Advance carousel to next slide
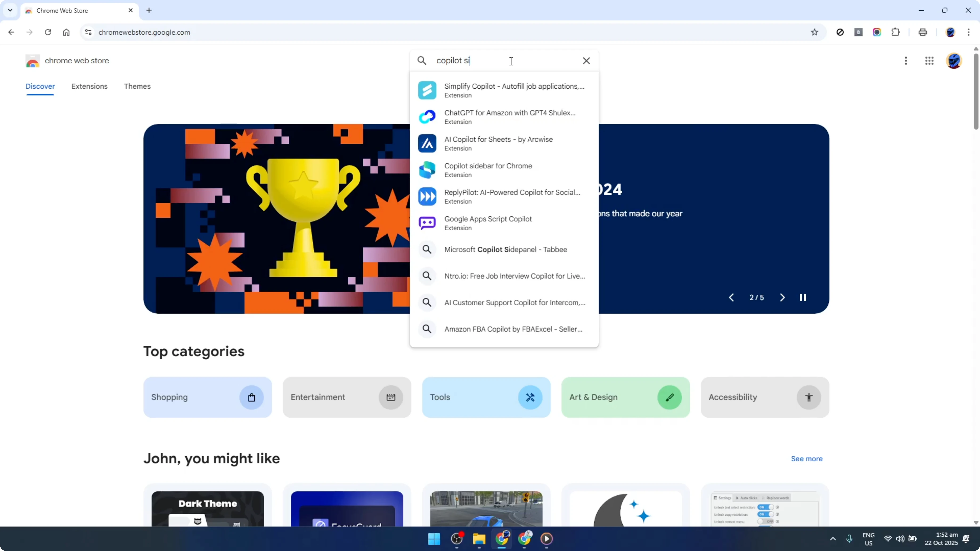980x551 pixels. 782,297
